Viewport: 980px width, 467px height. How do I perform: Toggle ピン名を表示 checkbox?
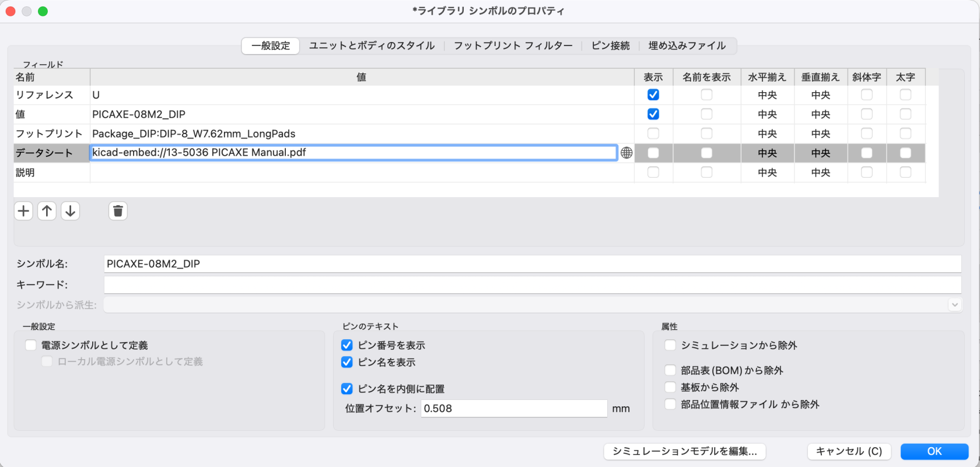tap(347, 362)
